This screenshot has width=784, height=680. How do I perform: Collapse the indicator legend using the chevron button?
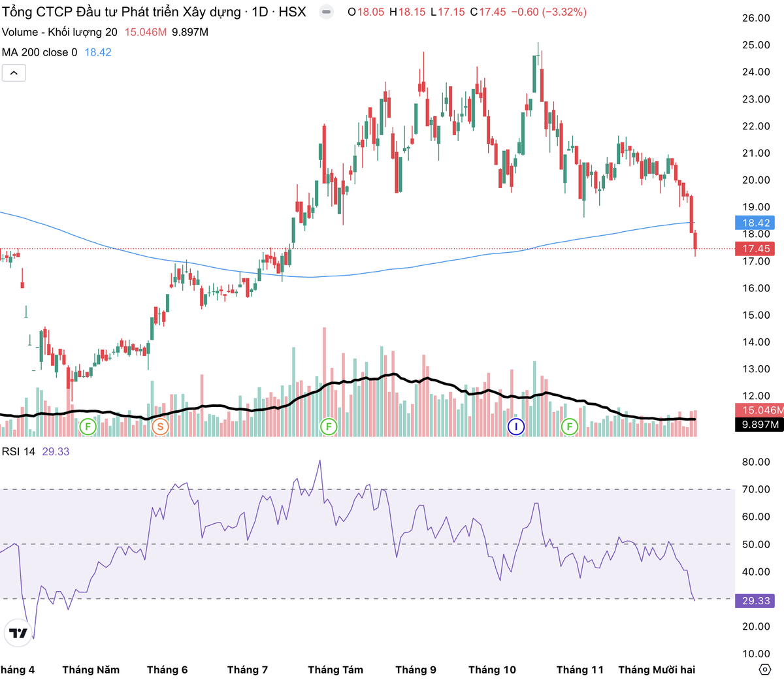click(x=14, y=73)
